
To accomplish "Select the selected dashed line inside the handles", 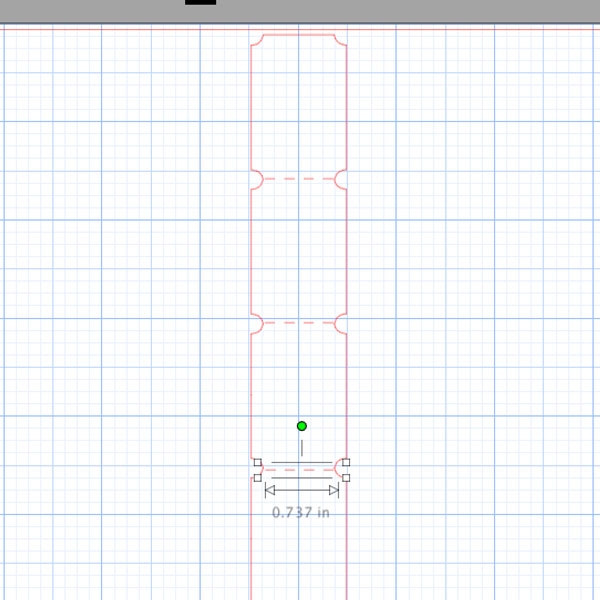I will [x=299, y=470].
